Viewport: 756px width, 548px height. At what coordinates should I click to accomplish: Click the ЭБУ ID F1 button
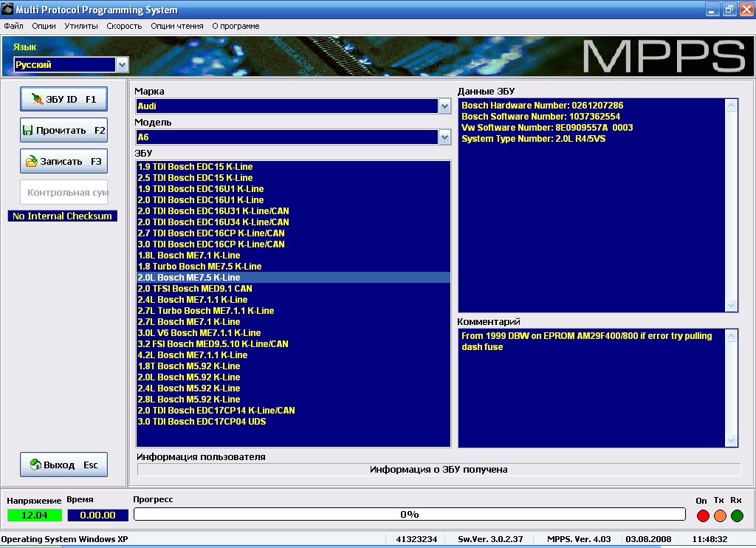tap(63, 99)
